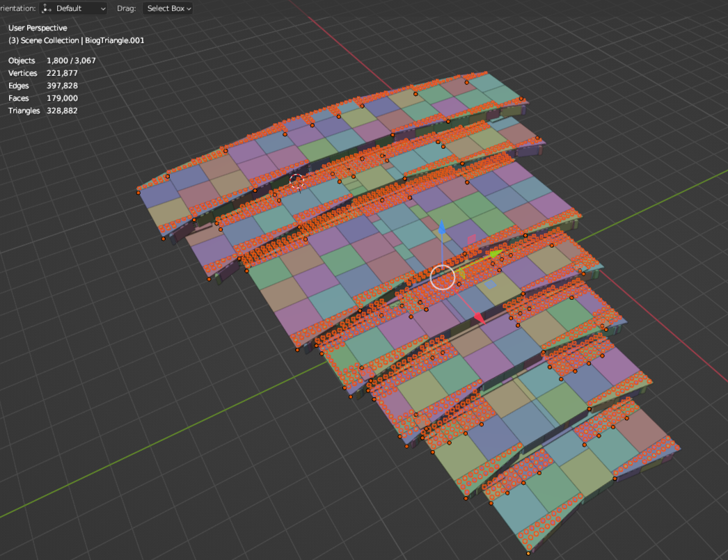
Task: Click the dashed 3D cursor circle
Action: click(297, 182)
